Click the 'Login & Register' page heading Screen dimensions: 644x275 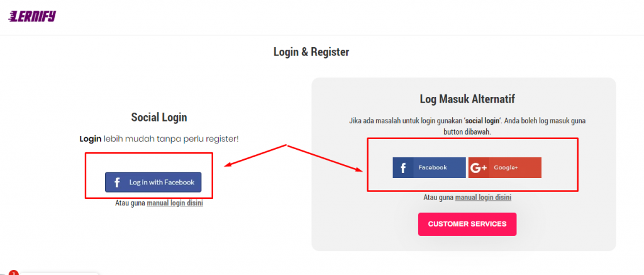[311, 52]
